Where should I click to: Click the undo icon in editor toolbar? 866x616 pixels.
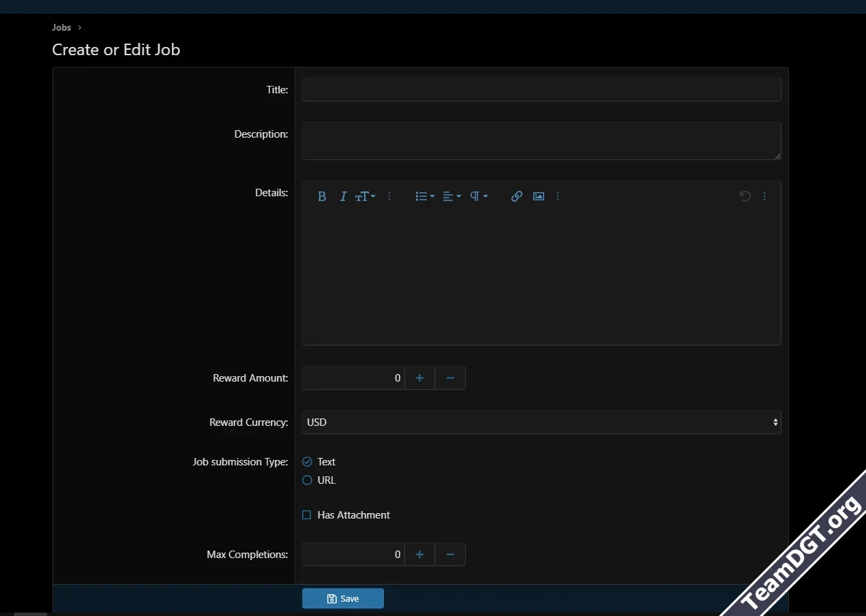(745, 196)
